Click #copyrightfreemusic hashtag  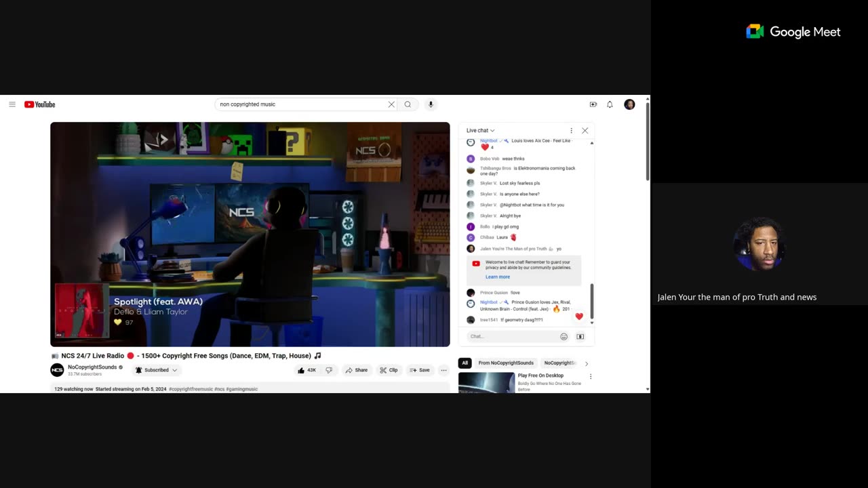191,389
